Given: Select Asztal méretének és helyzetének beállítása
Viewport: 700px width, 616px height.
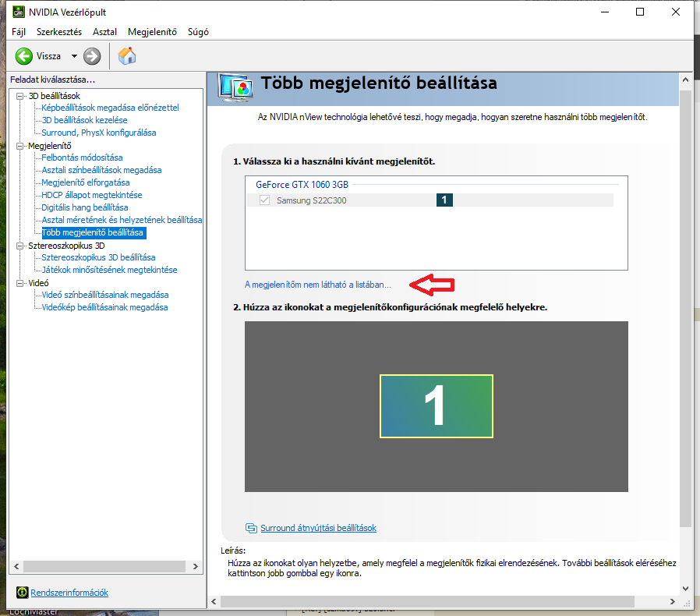Looking at the screenshot, I should pos(122,220).
